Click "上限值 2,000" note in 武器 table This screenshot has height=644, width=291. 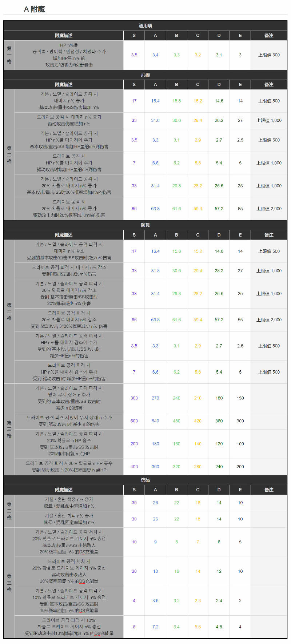[x=269, y=209]
